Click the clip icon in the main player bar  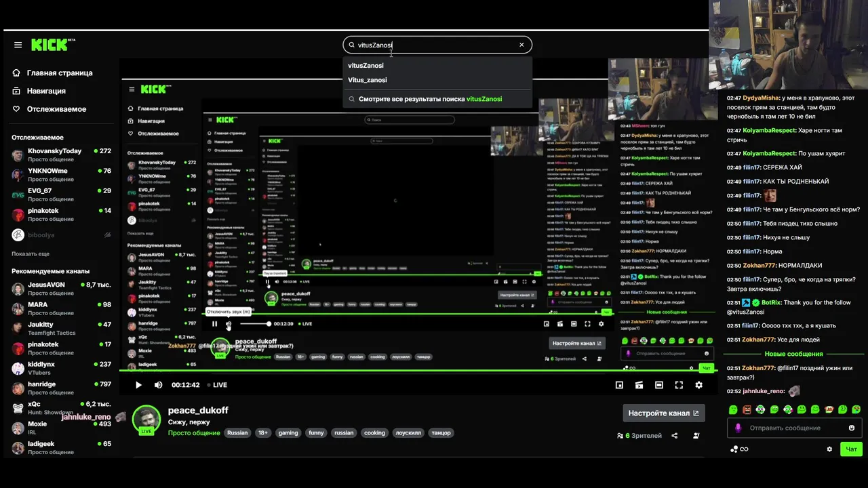[639, 385]
